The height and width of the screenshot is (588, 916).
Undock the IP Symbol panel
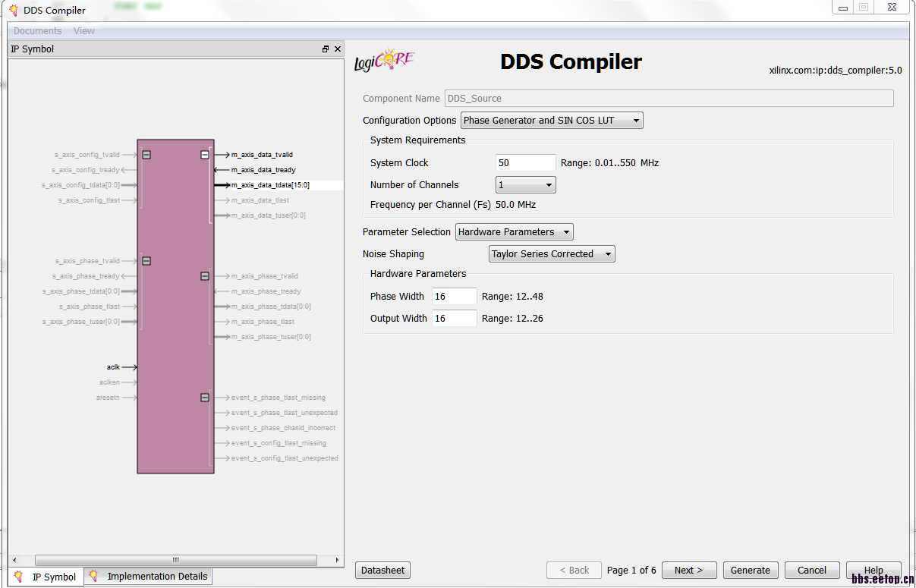coord(326,48)
